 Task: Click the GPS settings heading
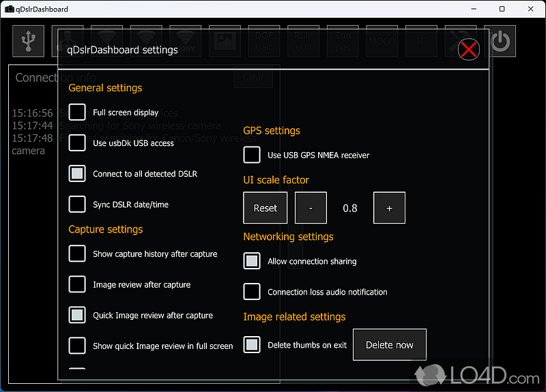(272, 130)
